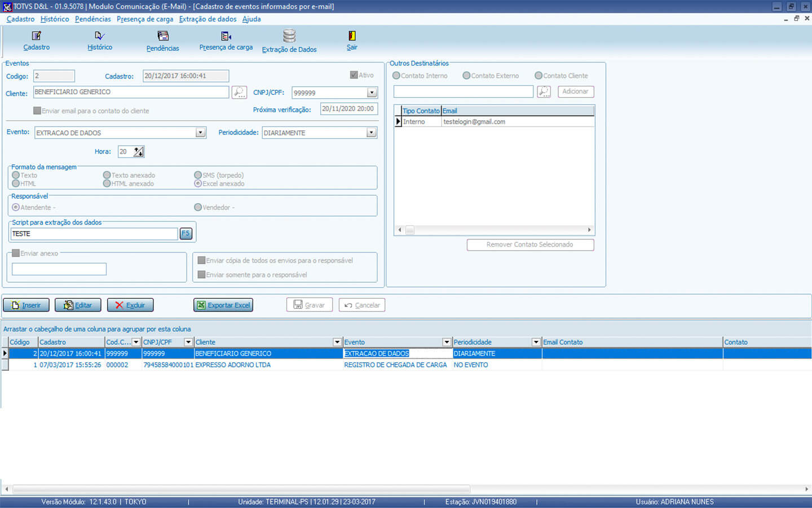Check the Enviar anexo checkbox
The image size is (812, 508).
(16, 253)
